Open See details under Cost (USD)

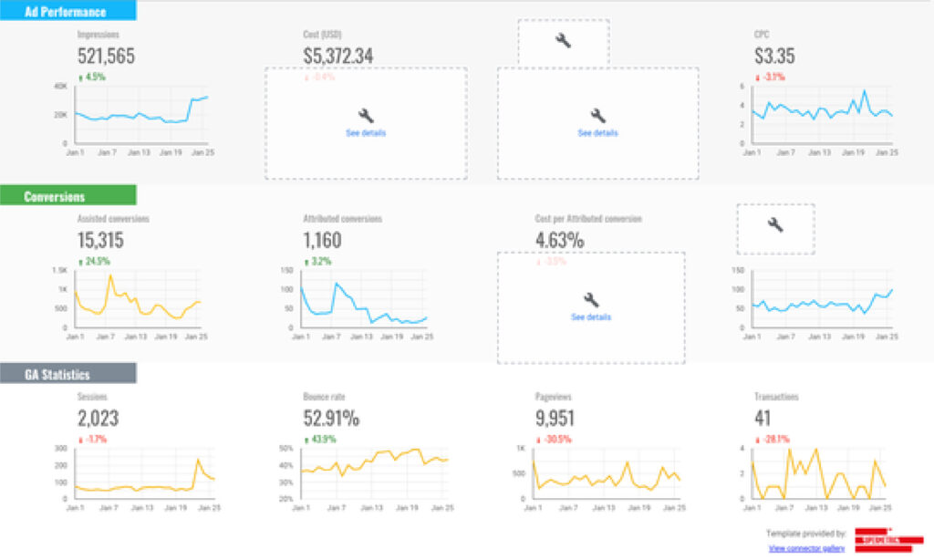pyautogui.click(x=366, y=133)
